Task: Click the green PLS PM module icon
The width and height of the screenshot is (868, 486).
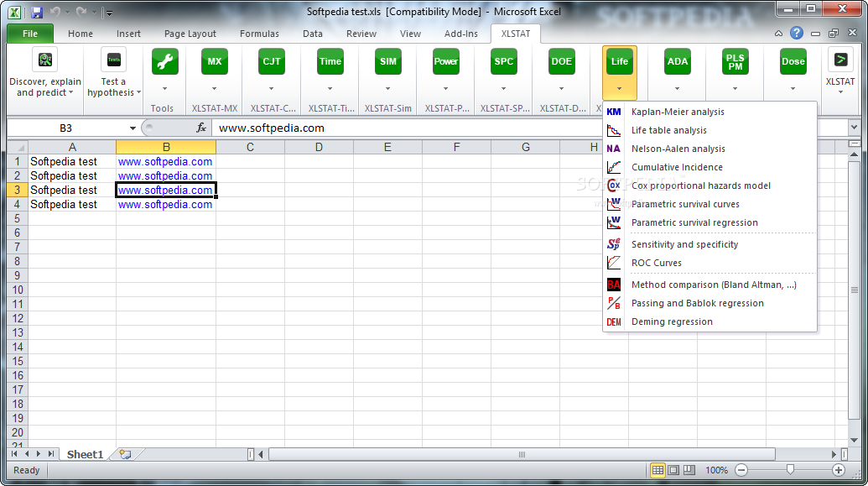Action: click(x=735, y=61)
